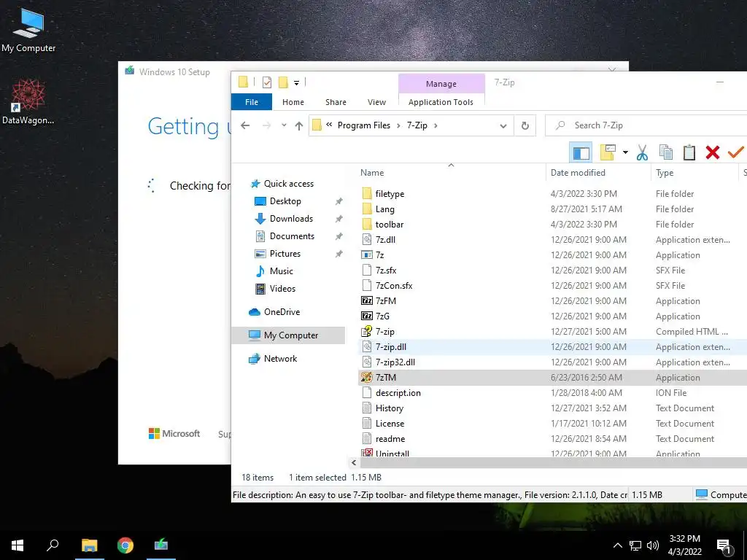Open folder options icon in toolbar

(x=608, y=152)
